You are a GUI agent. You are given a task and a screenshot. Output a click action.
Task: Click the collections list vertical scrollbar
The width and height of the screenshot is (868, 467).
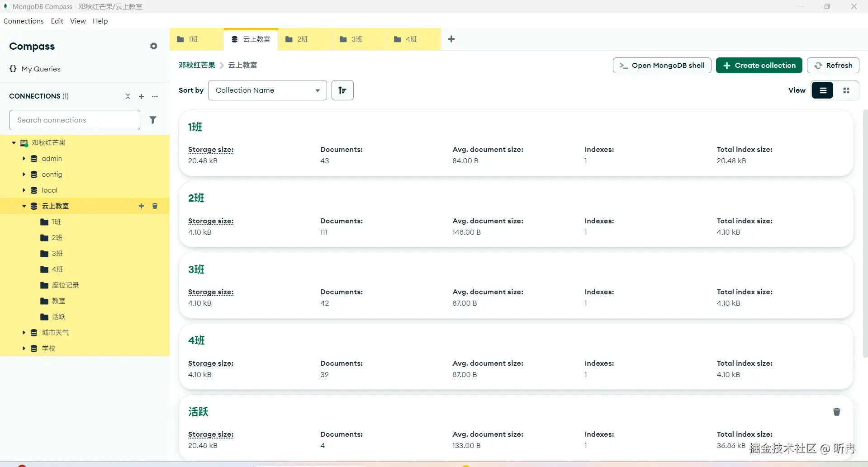tap(865, 233)
